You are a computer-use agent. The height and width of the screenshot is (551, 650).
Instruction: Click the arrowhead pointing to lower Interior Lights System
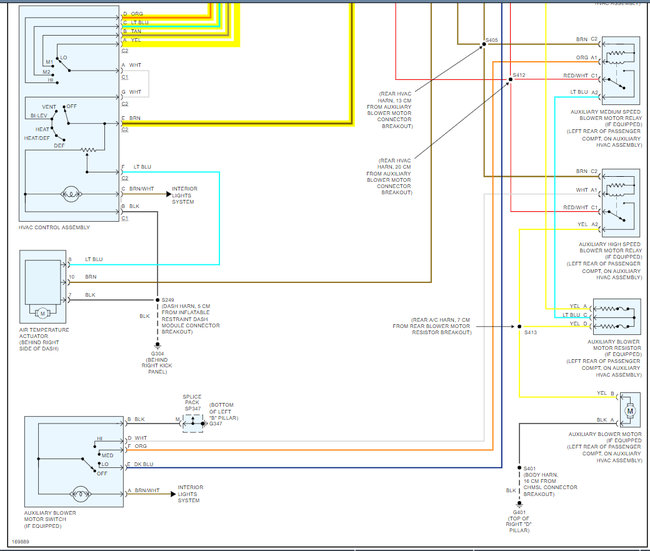coord(173,494)
